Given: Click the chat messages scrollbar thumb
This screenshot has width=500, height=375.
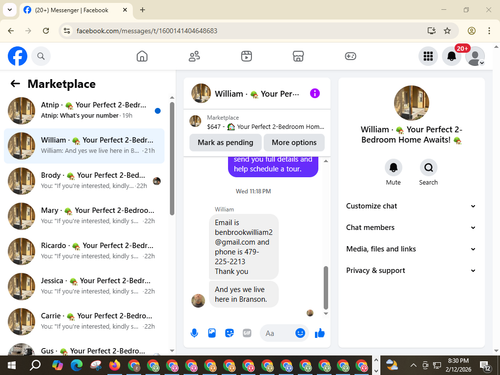Looking at the screenshot, I should (326, 288).
